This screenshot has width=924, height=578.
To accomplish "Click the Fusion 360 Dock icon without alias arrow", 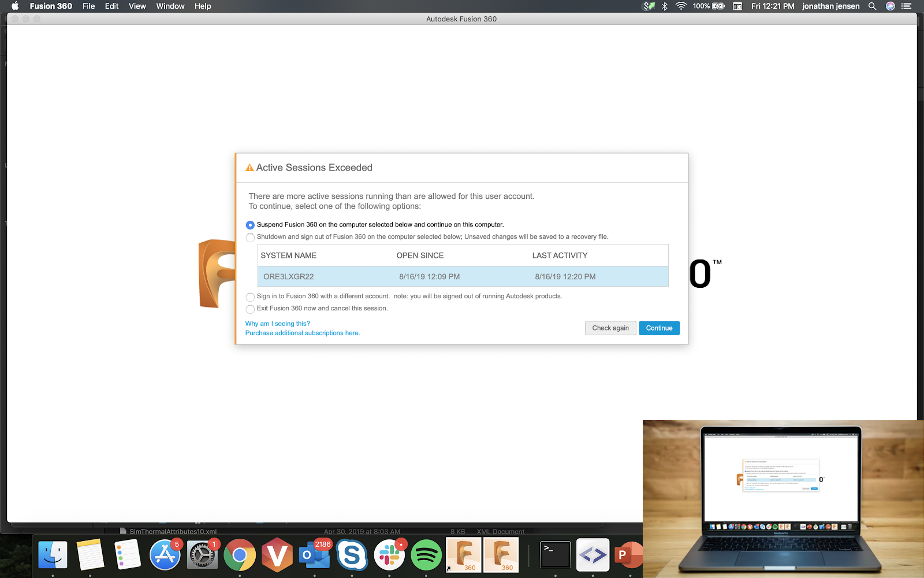I will click(x=501, y=555).
